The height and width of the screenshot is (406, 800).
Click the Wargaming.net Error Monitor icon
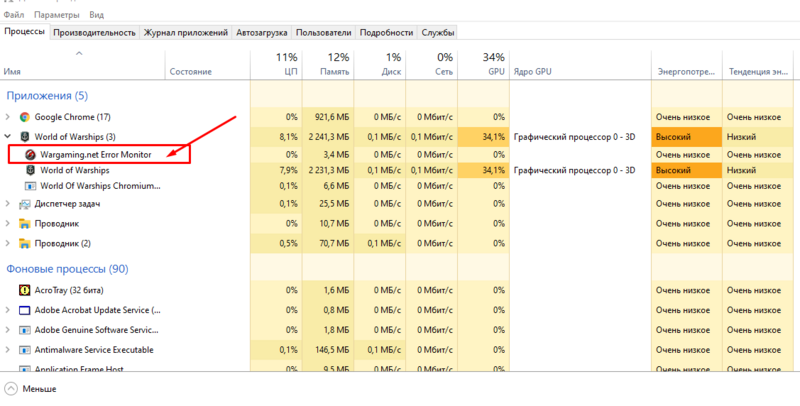pos(30,155)
